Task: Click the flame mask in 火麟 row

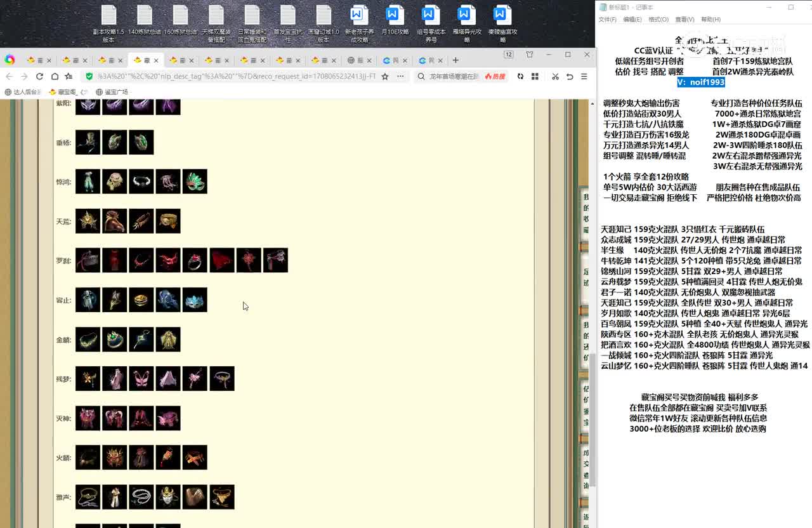Action: tap(115, 457)
